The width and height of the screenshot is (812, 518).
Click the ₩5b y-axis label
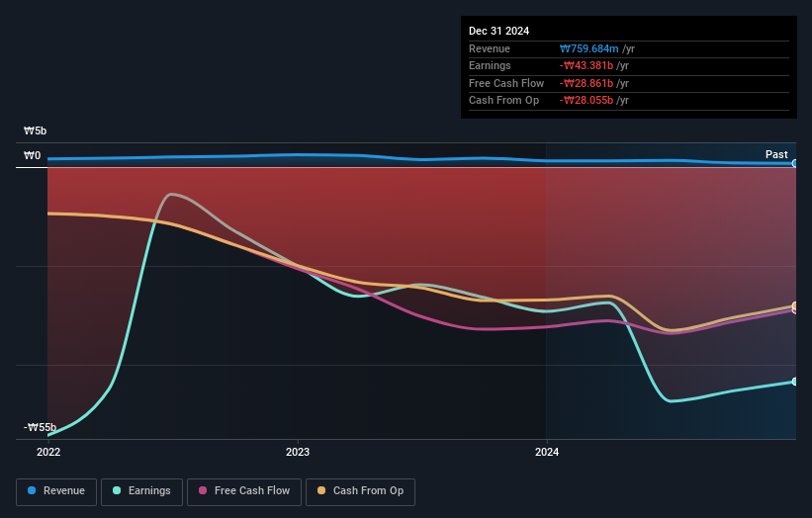coord(35,130)
